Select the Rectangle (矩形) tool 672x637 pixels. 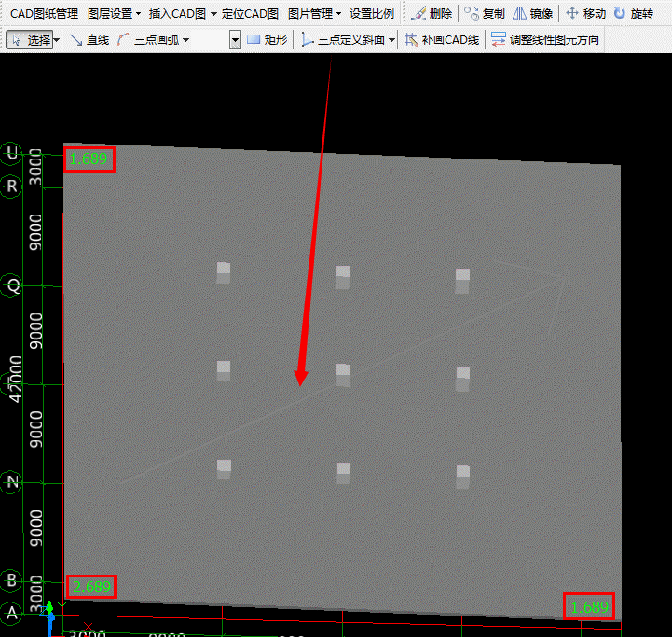(x=267, y=40)
